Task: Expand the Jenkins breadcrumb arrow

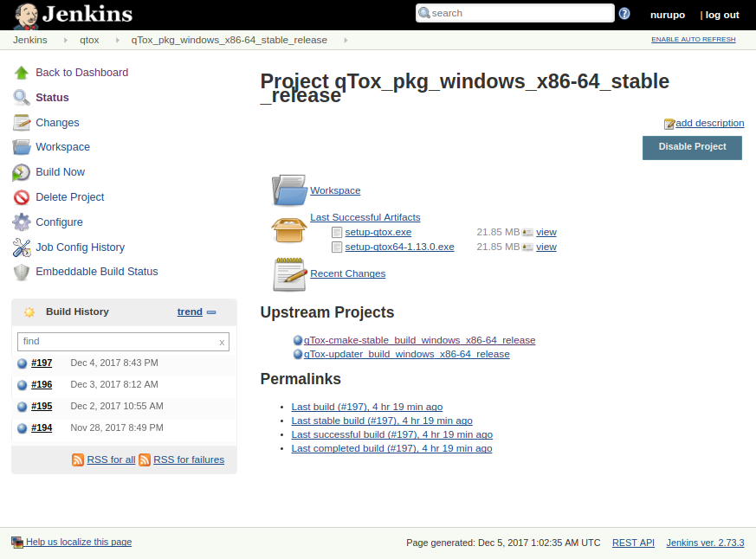Action: point(66,41)
